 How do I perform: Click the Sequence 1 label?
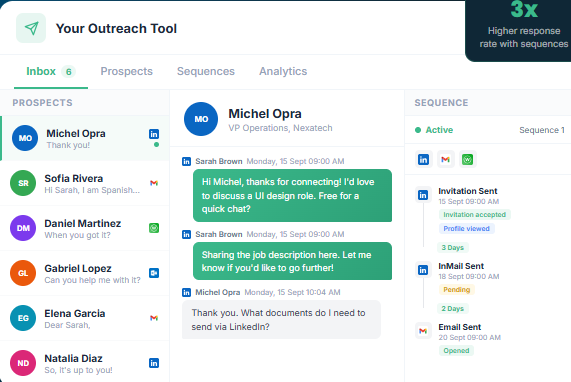(542, 130)
